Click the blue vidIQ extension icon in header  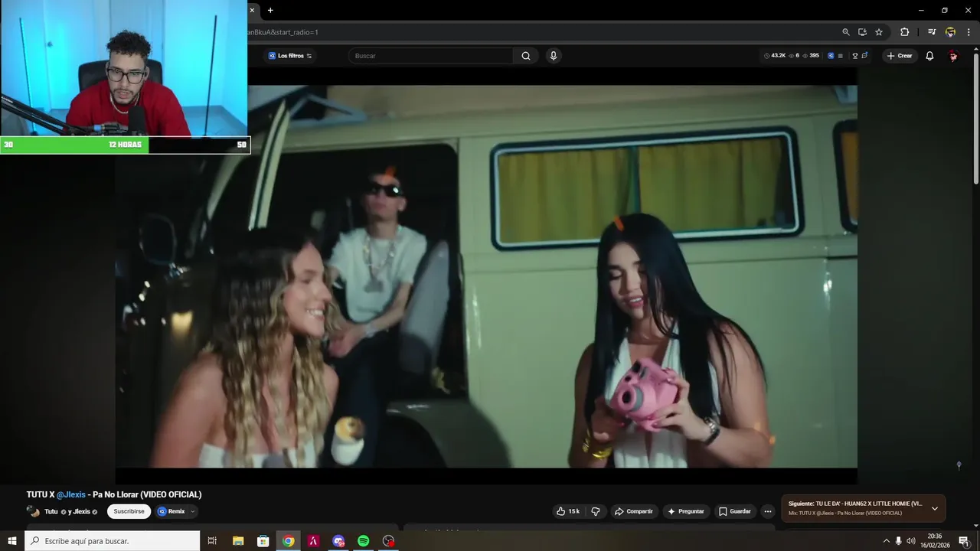pos(831,56)
